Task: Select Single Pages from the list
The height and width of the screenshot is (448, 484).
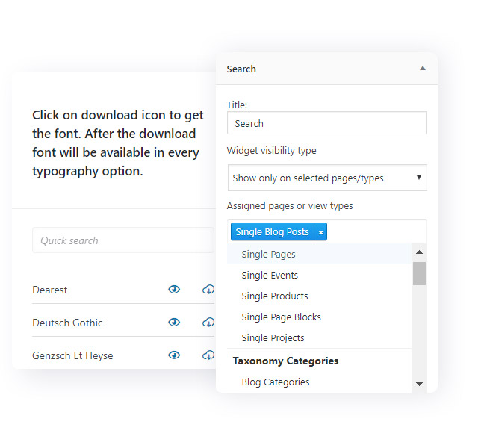Action: pos(268,255)
